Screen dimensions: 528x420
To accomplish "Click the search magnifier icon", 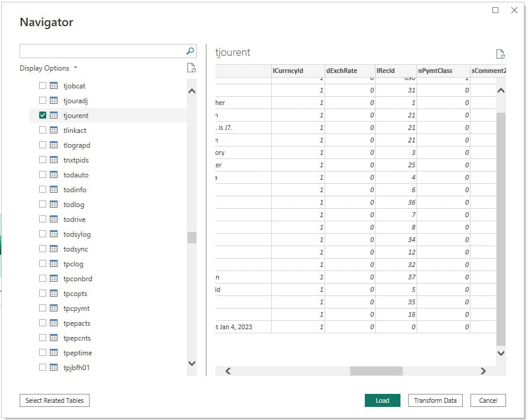I will tap(190, 51).
